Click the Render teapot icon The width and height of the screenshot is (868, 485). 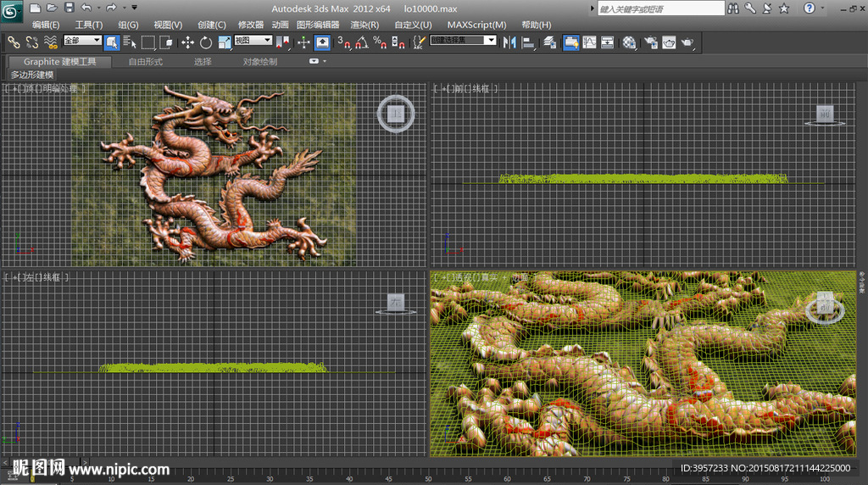click(687, 42)
